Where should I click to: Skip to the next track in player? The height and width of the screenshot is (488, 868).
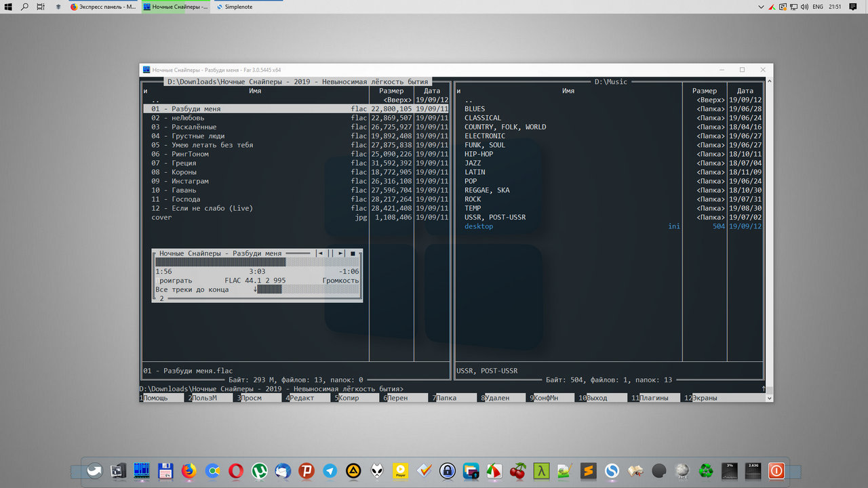click(x=342, y=253)
